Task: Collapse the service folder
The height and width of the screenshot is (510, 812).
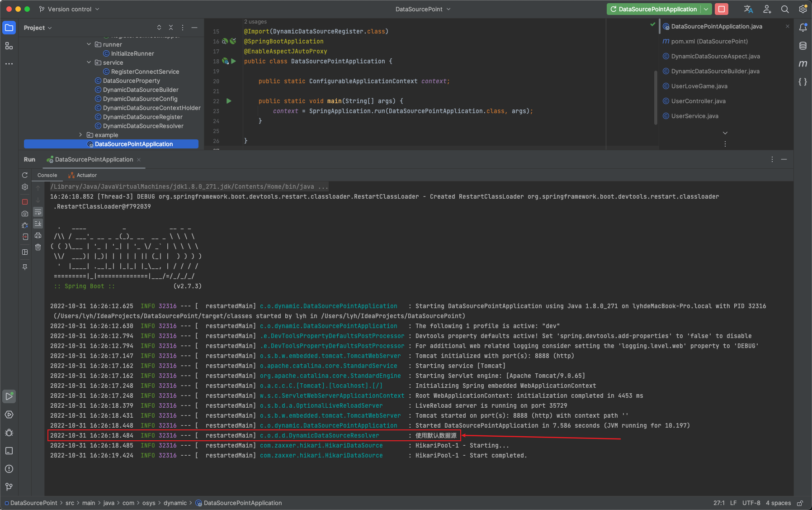Action: tap(89, 62)
